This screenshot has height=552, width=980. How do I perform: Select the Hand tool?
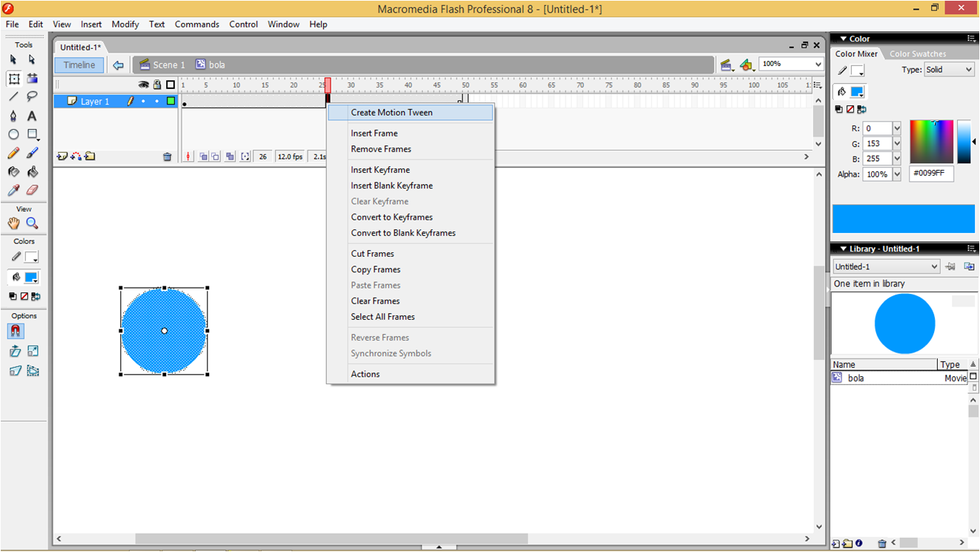(x=13, y=223)
